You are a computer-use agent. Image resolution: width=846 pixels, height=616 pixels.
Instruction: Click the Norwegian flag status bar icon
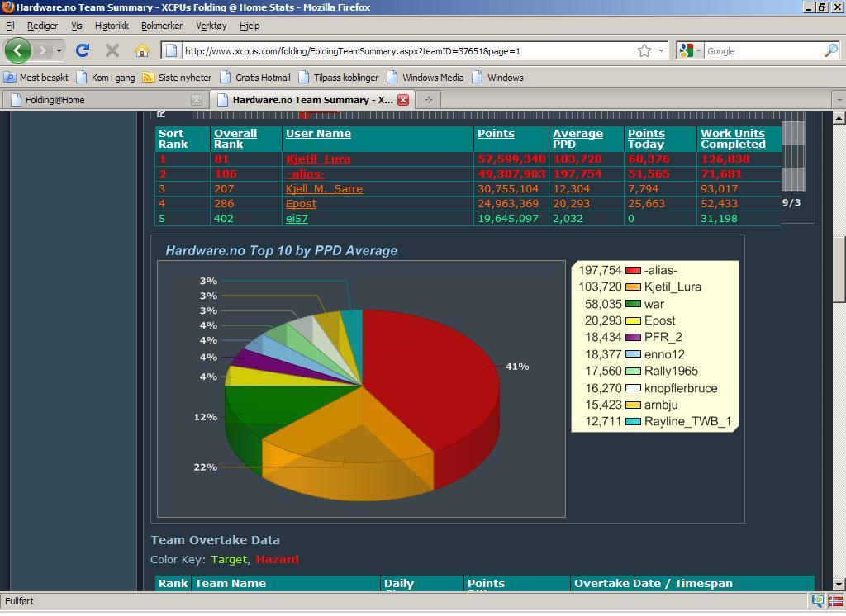(835, 601)
